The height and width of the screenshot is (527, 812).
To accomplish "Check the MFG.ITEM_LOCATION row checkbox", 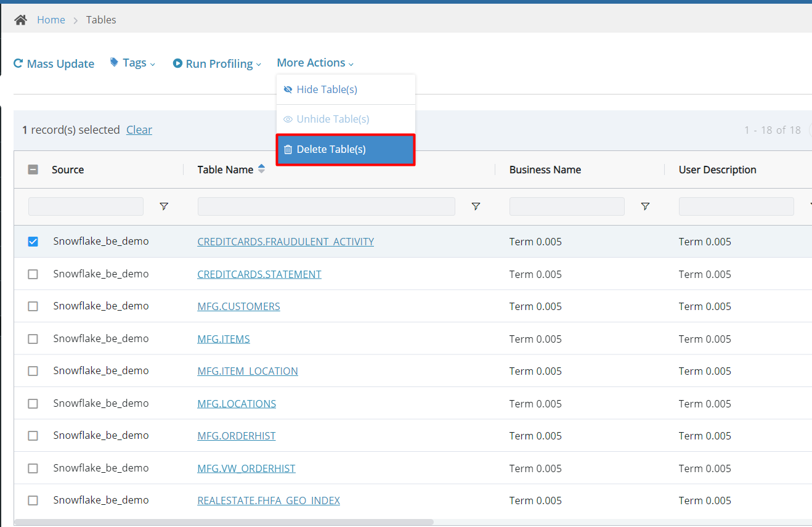I will [x=33, y=371].
